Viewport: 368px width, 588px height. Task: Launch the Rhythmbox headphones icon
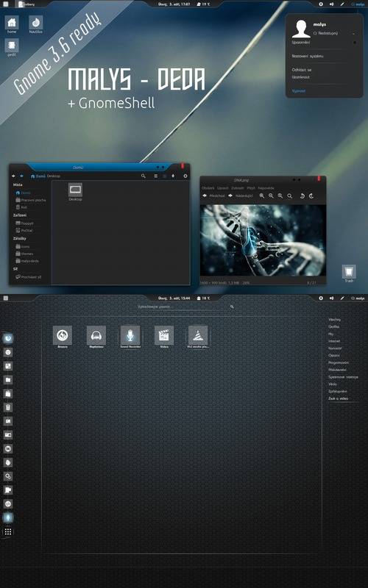[96, 335]
